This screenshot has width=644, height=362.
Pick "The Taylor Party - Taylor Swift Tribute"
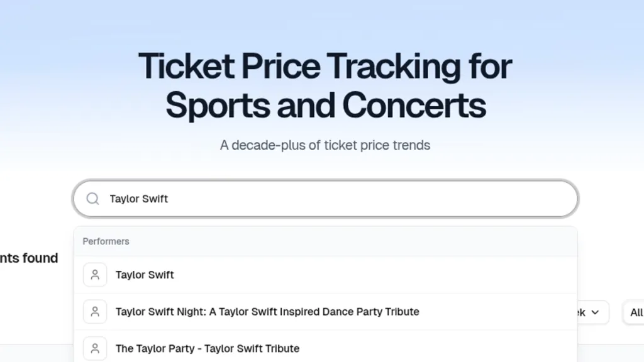pos(208,348)
